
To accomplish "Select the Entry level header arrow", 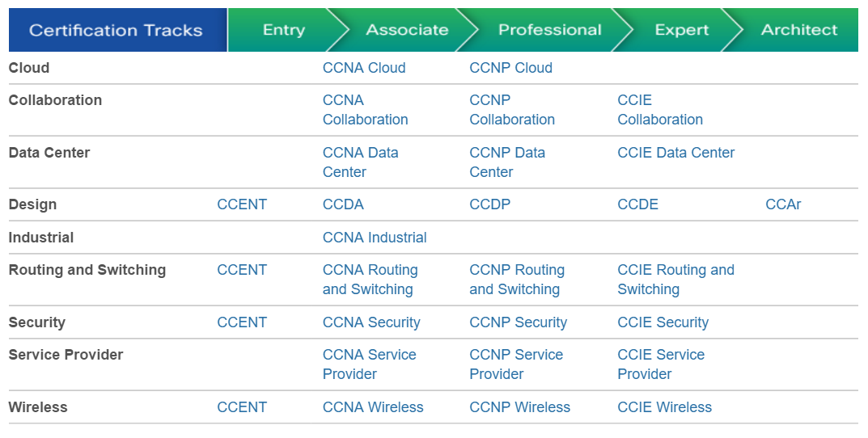I will click(284, 30).
